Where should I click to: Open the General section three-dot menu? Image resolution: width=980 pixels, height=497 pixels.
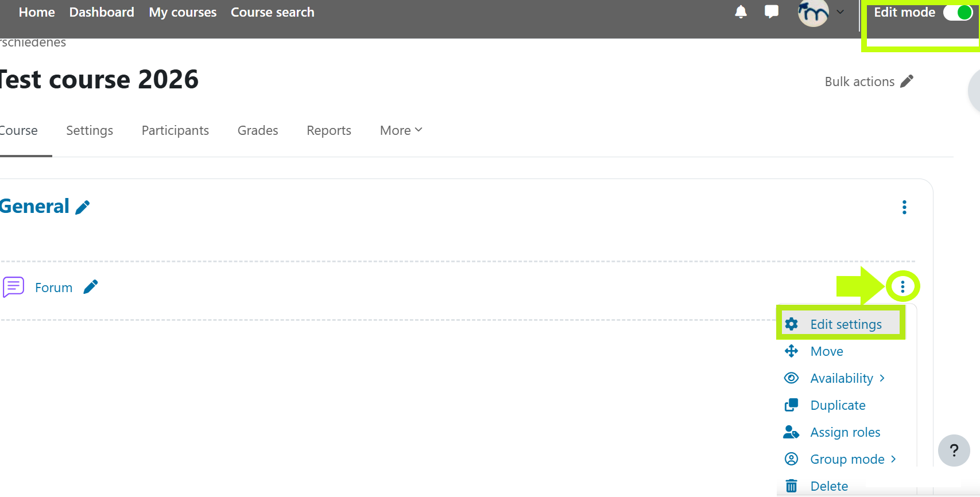tap(904, 207)
